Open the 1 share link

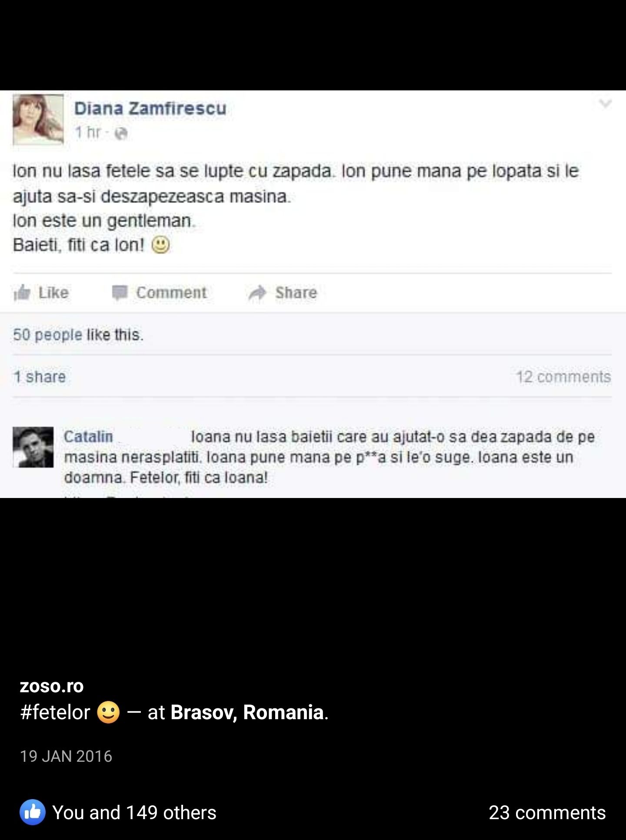(x=40, y=377)
